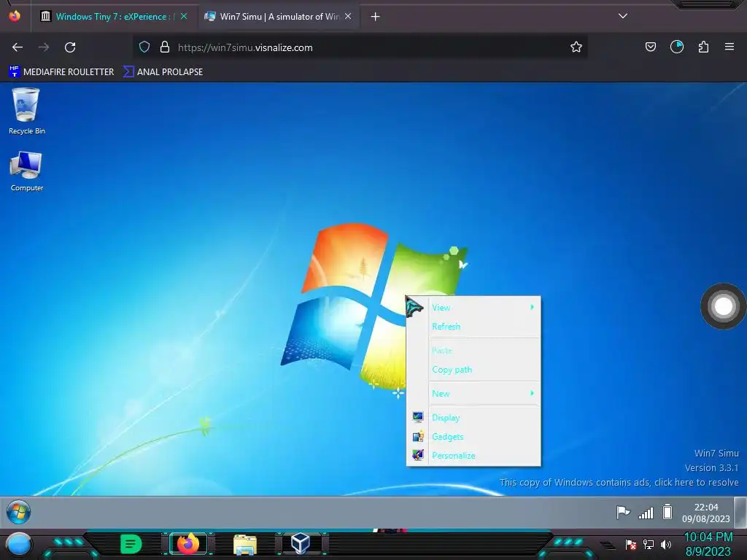Screen dimensions: 747x560
Task: Click the host tray flag with red X
Action: click(631, 544)
